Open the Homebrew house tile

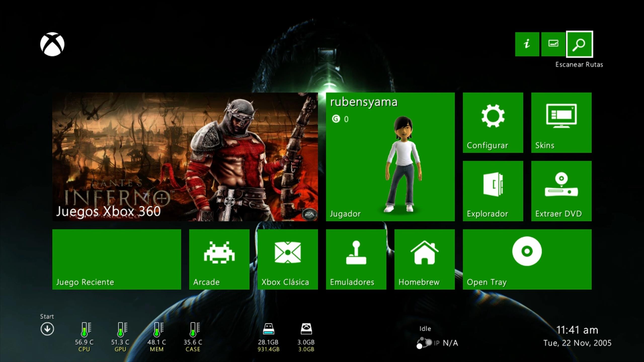point(425,259)
